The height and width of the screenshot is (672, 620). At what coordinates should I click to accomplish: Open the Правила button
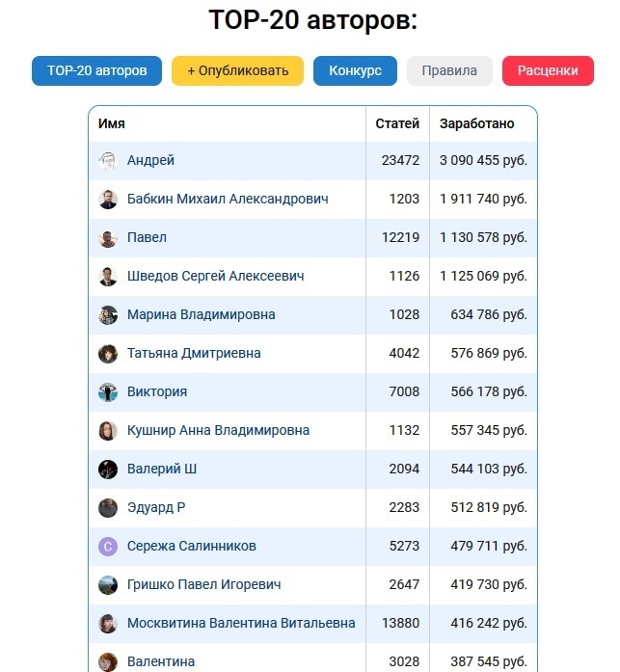449,71
